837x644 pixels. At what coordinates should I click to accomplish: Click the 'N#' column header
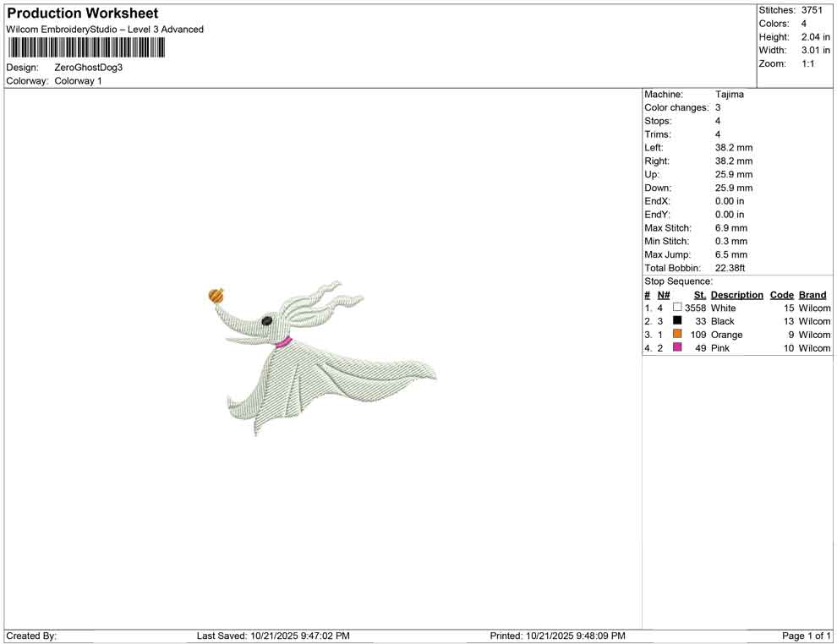(664, 295)
